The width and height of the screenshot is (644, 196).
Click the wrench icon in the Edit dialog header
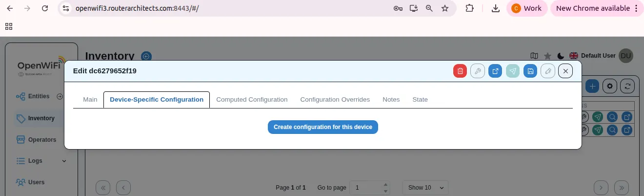pos(478,71)
